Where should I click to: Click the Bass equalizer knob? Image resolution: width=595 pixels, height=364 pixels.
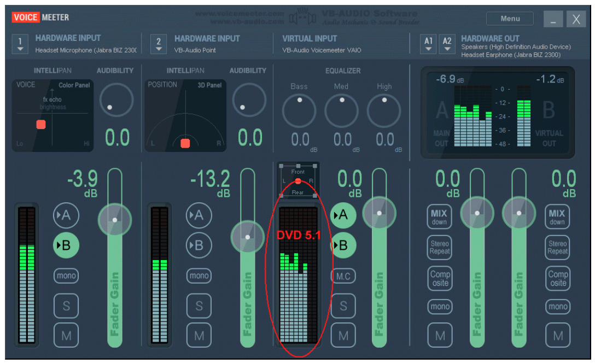point(299,111)
